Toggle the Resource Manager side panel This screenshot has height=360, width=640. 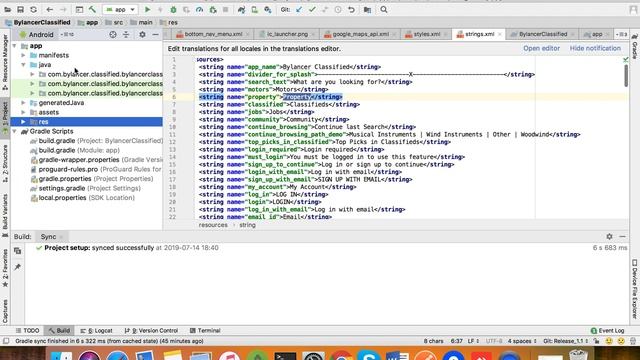(x=5, y=62)
